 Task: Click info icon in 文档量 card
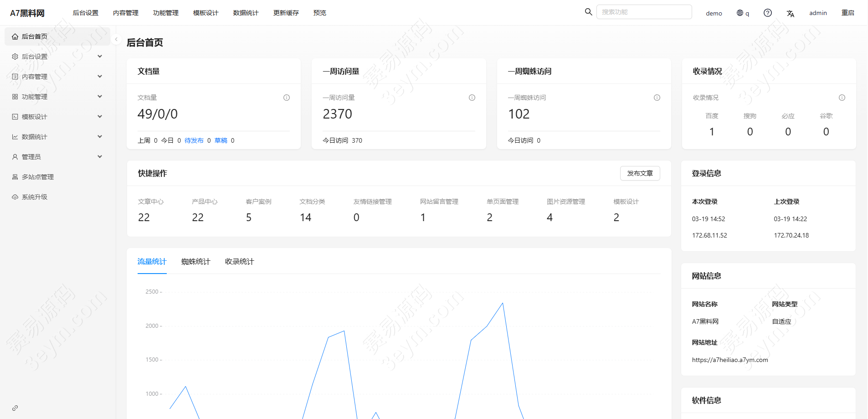point(287,98)
